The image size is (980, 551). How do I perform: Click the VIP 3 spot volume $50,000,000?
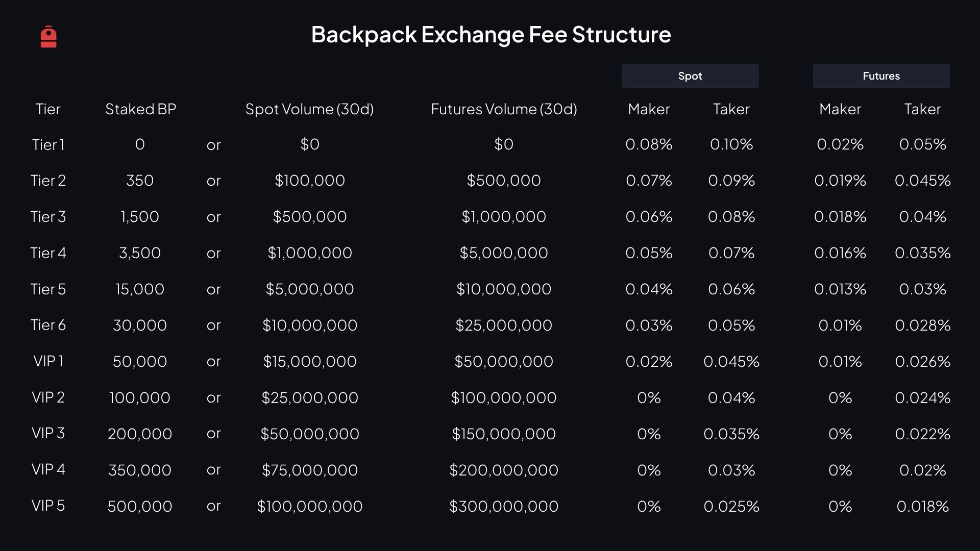coord(309,434)
